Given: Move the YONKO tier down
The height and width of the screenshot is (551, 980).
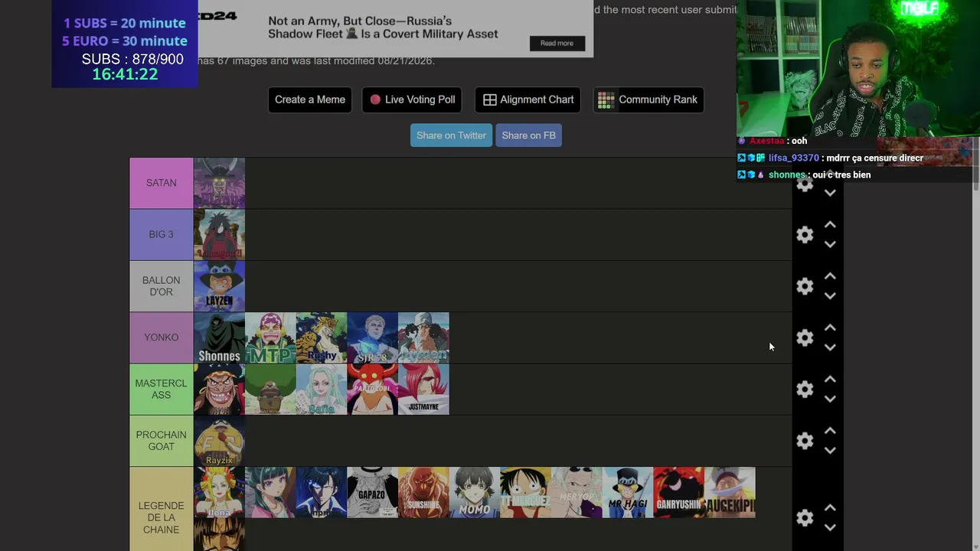Looking at the screenshot, I should click(830, 347).
